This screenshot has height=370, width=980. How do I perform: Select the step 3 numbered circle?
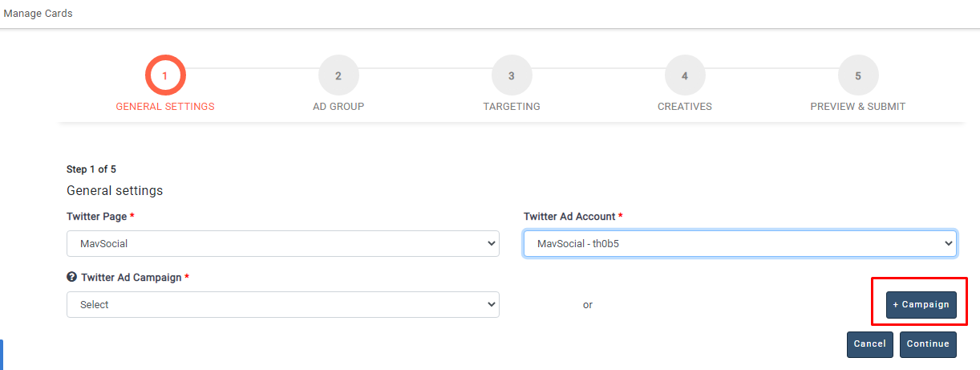512,75
